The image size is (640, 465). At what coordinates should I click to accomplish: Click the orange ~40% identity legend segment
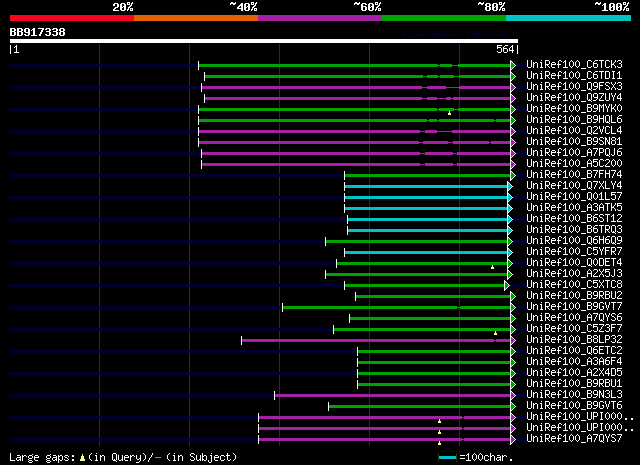point(196,18)
